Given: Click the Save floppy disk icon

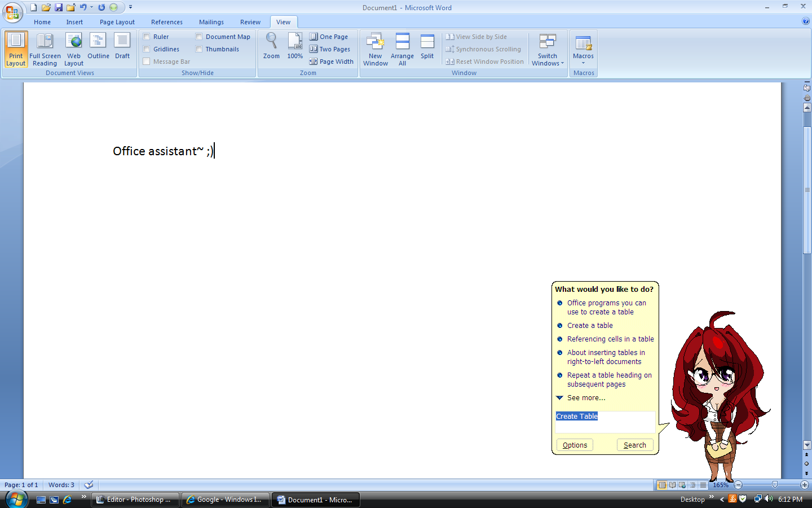Looking at the screenshot, I should pos(59,7).
